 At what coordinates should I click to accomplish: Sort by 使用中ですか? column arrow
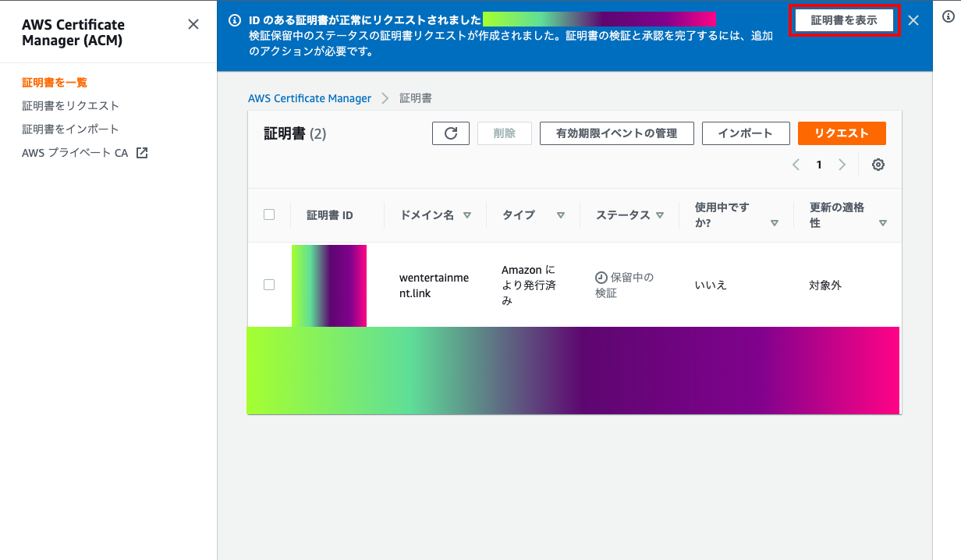tap(774, 223)
